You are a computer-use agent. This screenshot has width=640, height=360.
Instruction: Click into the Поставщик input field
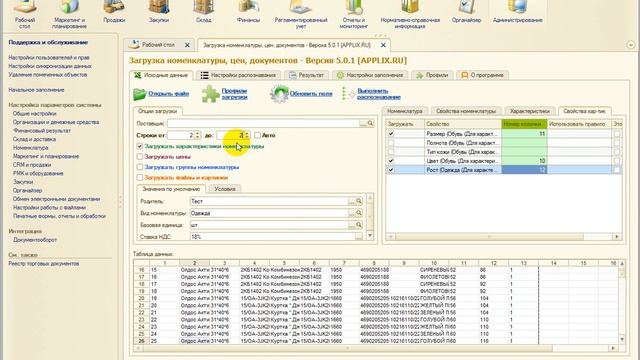click(263, 123)
